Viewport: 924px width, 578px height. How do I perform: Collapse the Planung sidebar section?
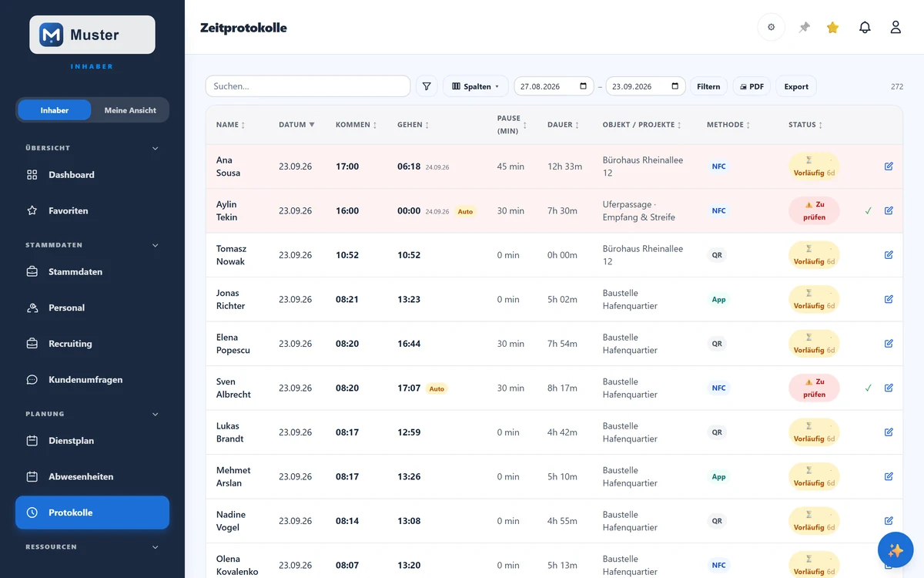tap(155, 414)
